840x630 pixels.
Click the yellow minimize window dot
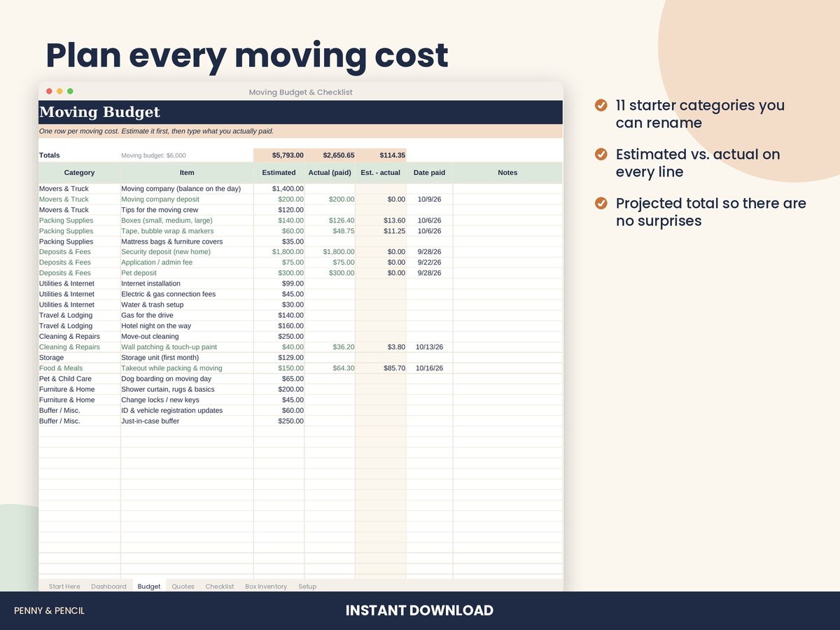[59, 92]
